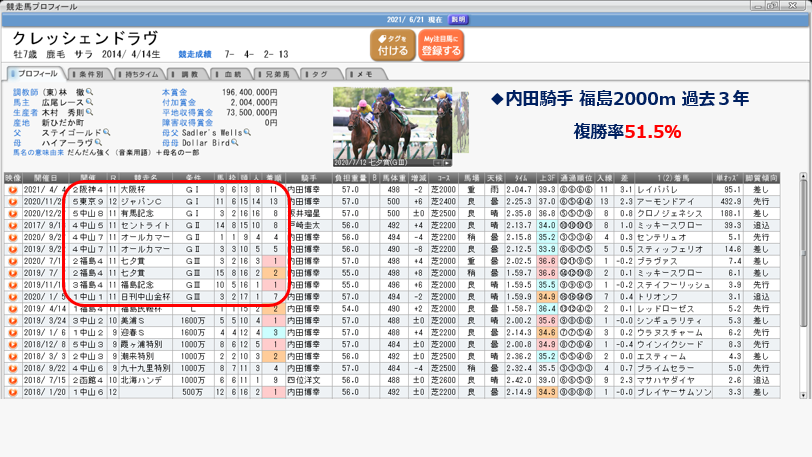
Task: Open video icon for 有馬記念 row
Action: pos(12,211)
